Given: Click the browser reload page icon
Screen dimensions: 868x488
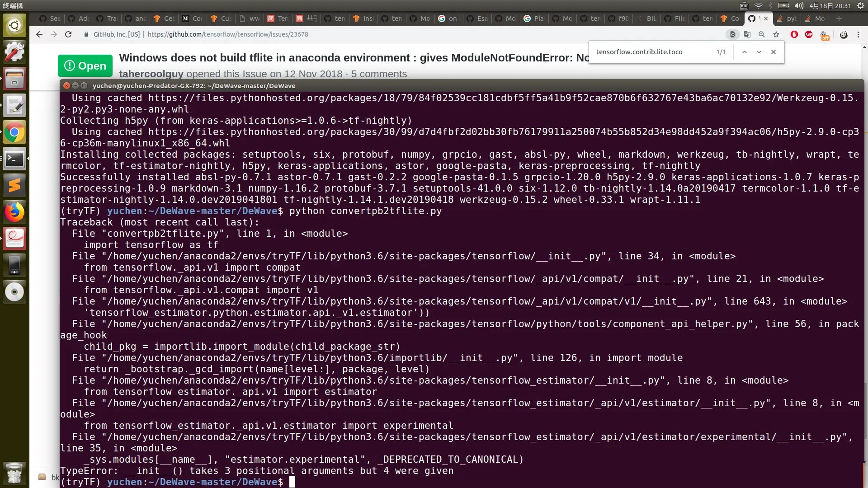Looking at the screenshot, I should (x=69, y=34).
